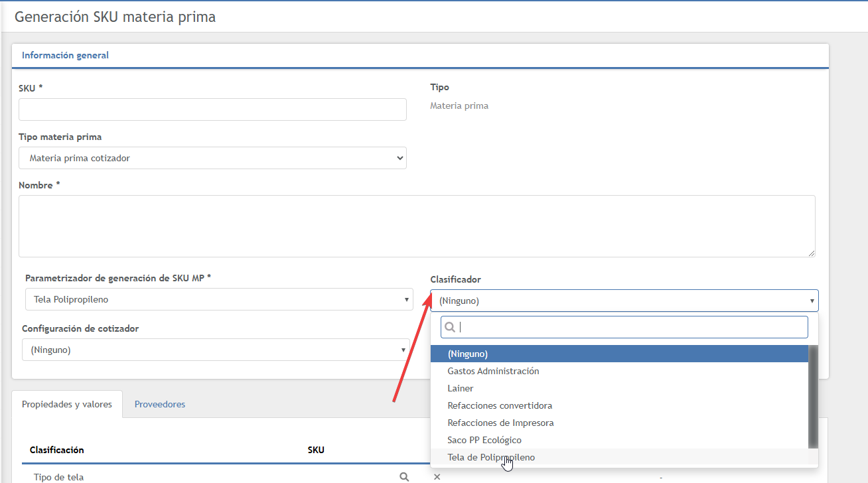Focus the SKU input field
This screenshot has height=483, width=868.
coord(212,109)
